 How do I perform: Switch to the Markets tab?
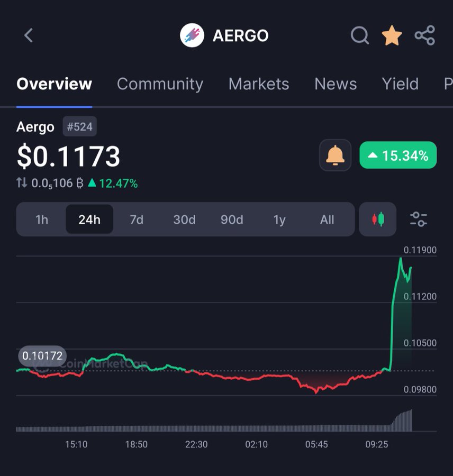(259, 84)
